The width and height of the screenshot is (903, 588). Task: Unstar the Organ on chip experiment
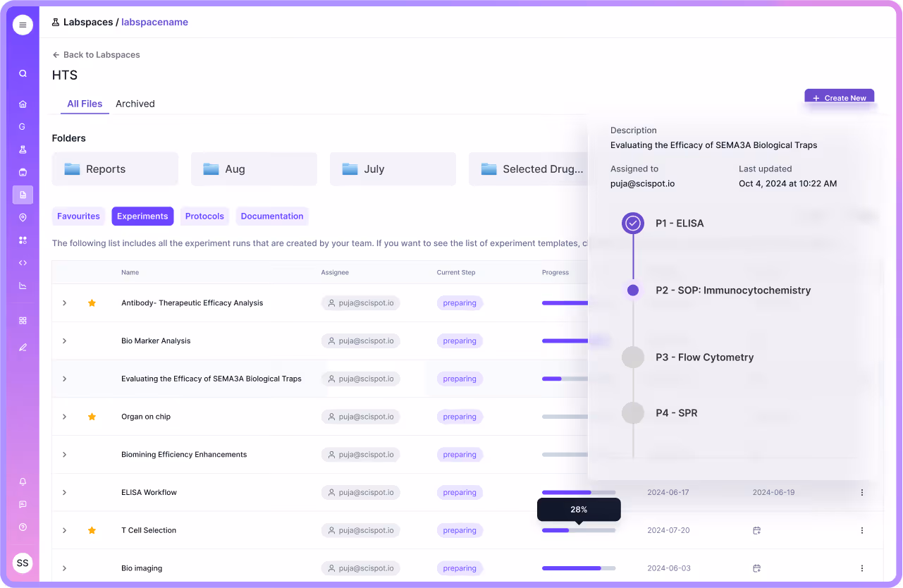(x=92, y=416)
